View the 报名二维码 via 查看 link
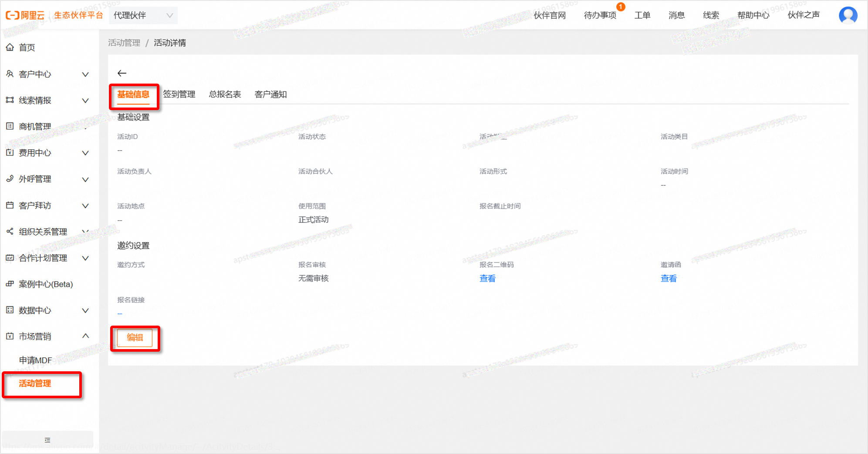The height and width of the screenshot is (454, 868). (487, 279)
